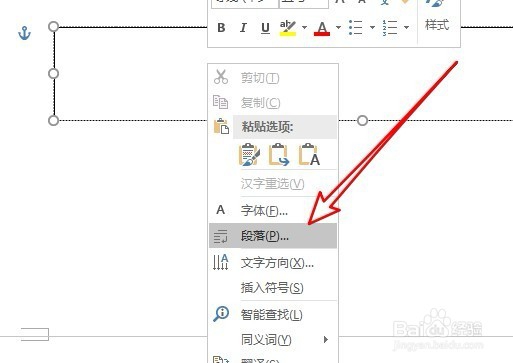Click text box top-left corner handle
513x363 pixels.
click(x=53, y=26)
